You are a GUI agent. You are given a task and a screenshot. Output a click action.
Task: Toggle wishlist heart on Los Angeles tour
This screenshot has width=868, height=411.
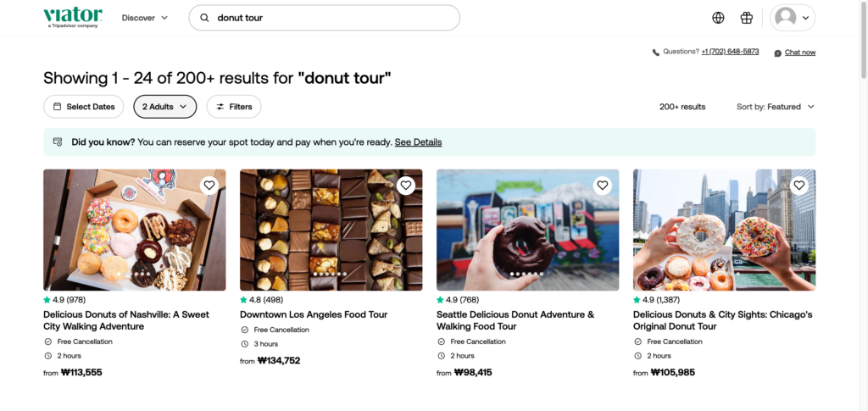point(405,185)
